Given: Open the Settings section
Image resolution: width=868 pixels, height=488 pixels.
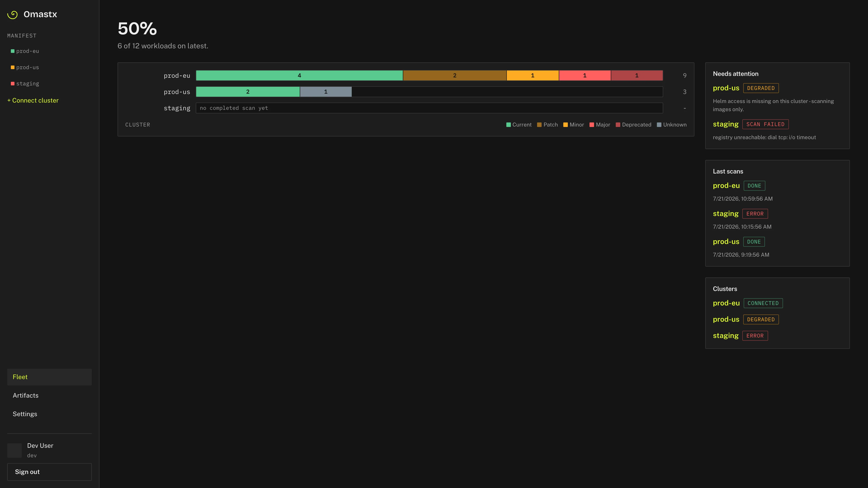Looking at the screenshot, I should [49, 414].
